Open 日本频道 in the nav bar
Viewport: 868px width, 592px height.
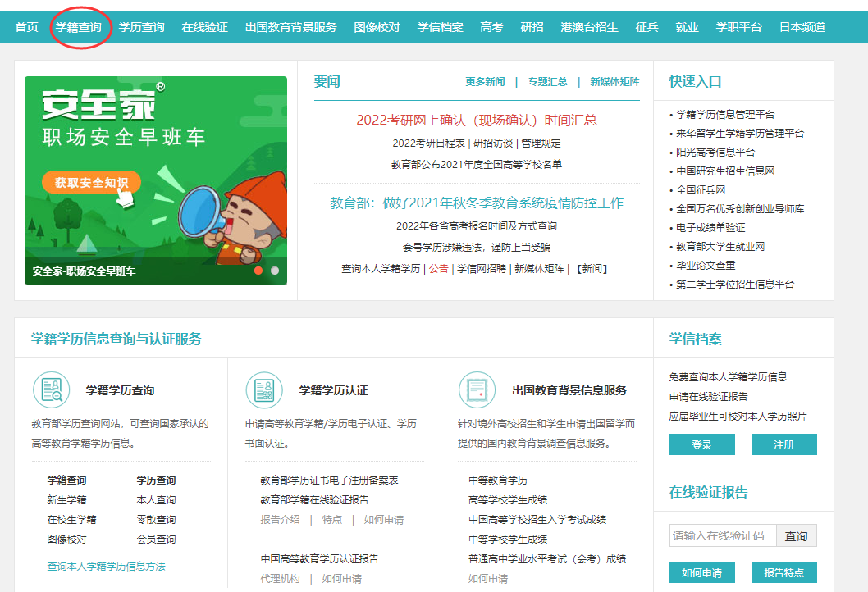coord(802,27)
